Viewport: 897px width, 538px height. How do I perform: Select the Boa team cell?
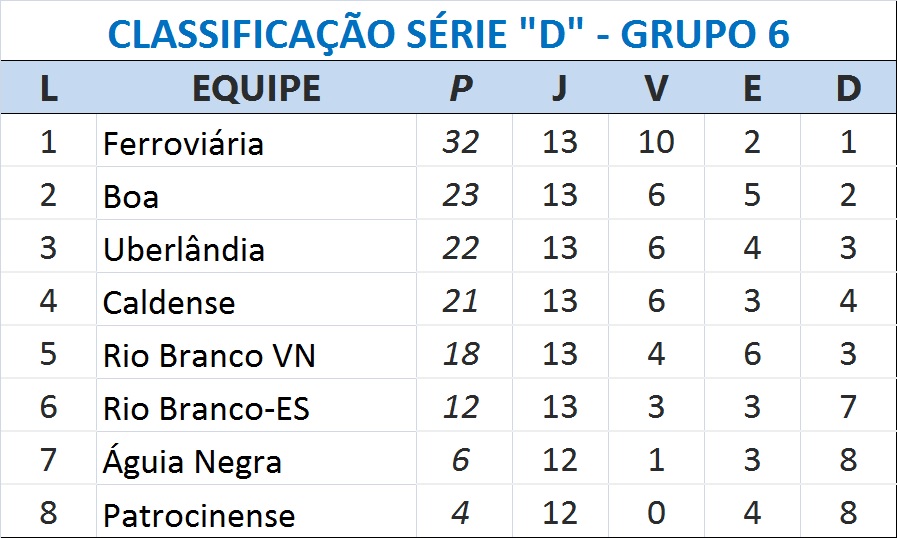(x=131, y=196)
